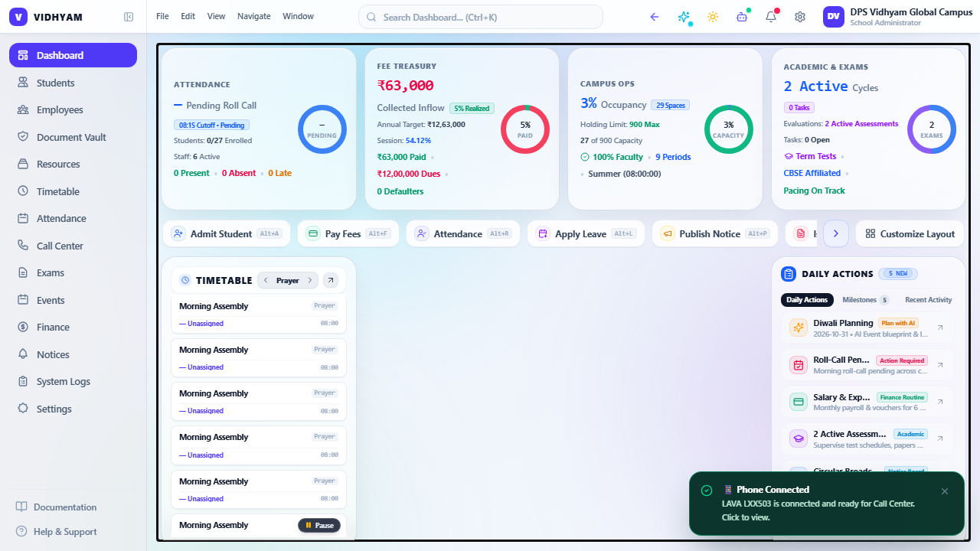
Task: Switch to the Milestones tab
Action: coord(865,300)
